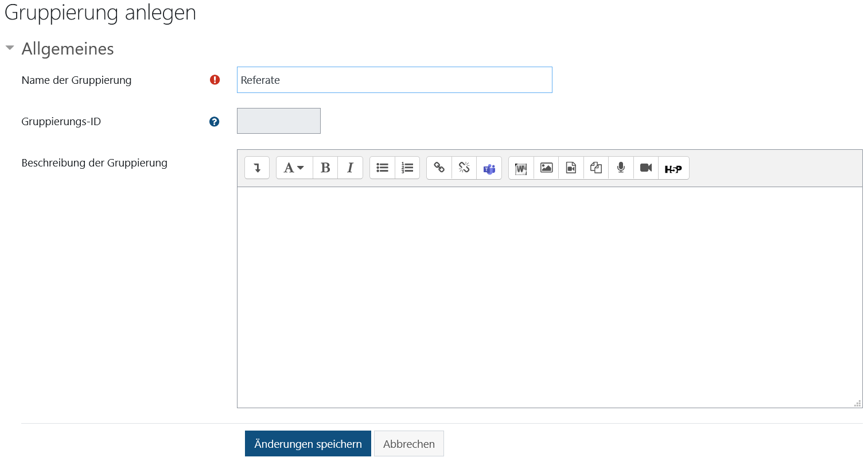Open the manage files dialog
Viewport: 868px width, 461px height.
point(596,168)
